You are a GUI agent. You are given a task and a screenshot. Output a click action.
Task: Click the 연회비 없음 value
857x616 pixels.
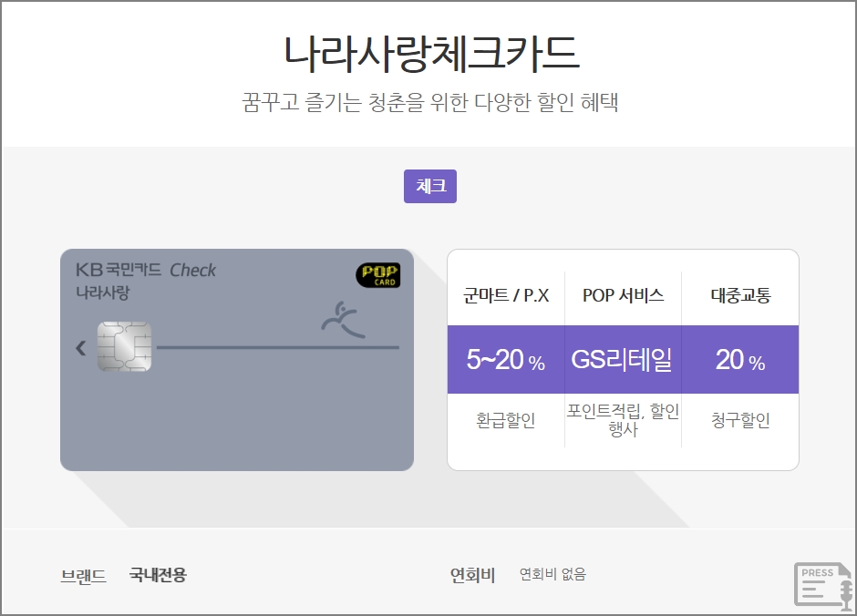coord(552,574)
